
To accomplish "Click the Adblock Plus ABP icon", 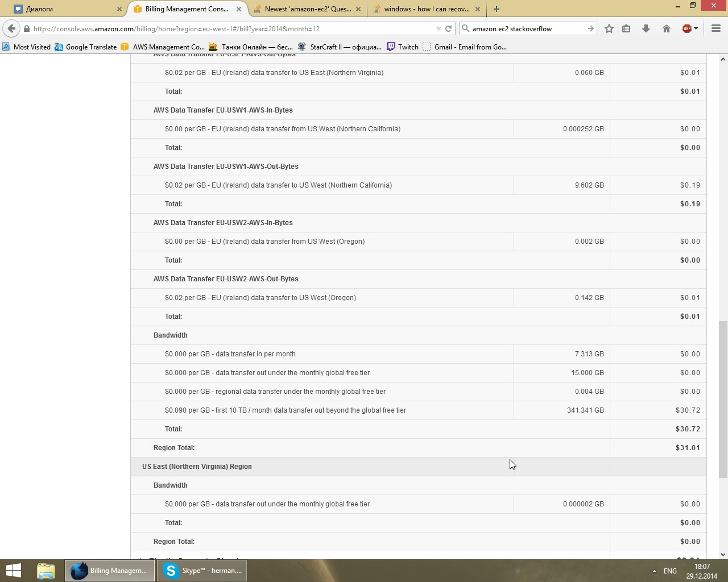I will pyautogui.click(x=686, y=28).
